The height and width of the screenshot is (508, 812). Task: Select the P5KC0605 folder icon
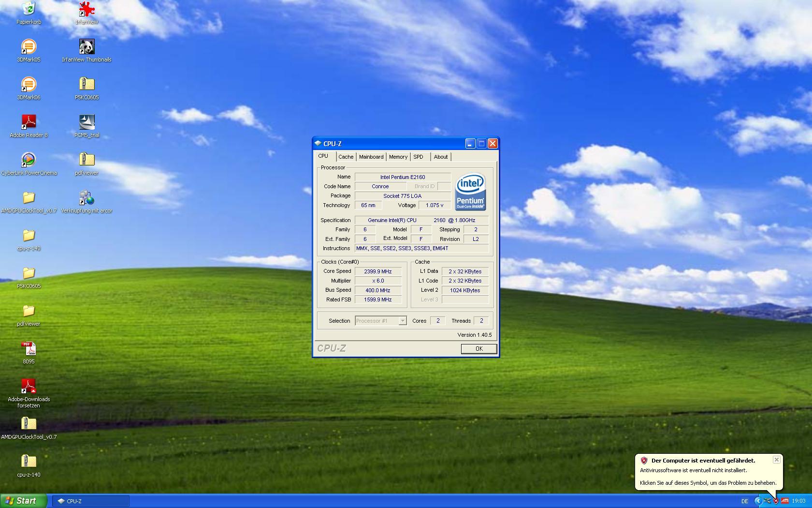tap(29, 277)
